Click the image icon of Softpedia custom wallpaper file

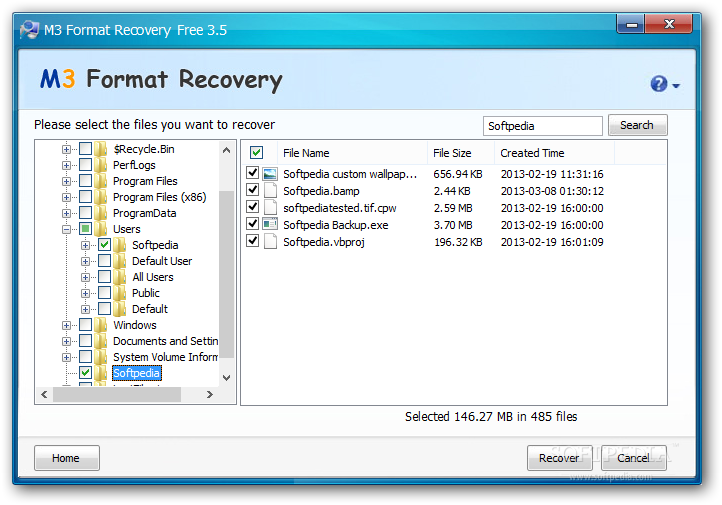(x=270, y=174)
